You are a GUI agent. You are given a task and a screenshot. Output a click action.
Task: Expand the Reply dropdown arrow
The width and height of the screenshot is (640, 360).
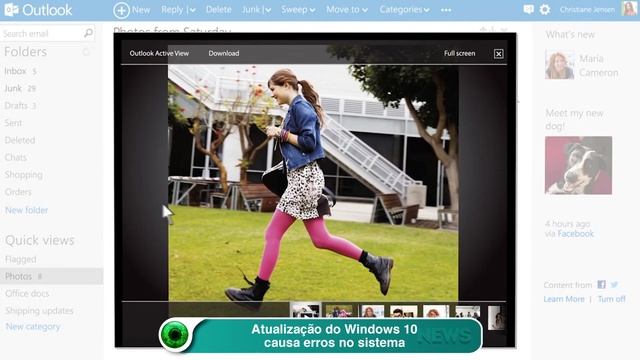[192, 10]
